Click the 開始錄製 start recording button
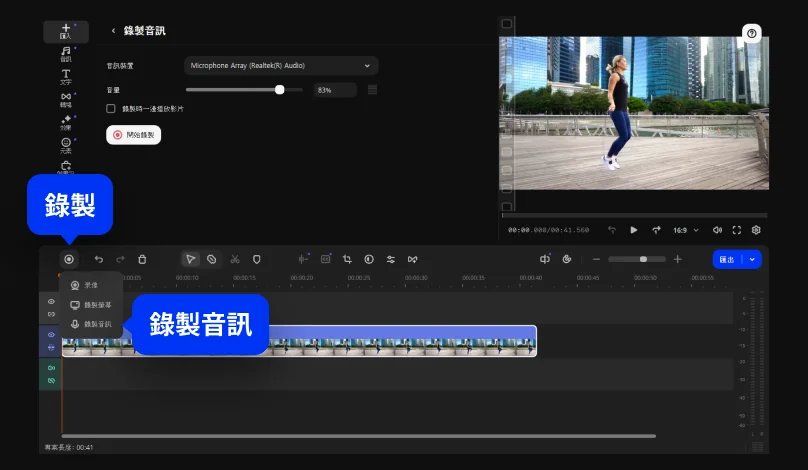 point(134,134)
